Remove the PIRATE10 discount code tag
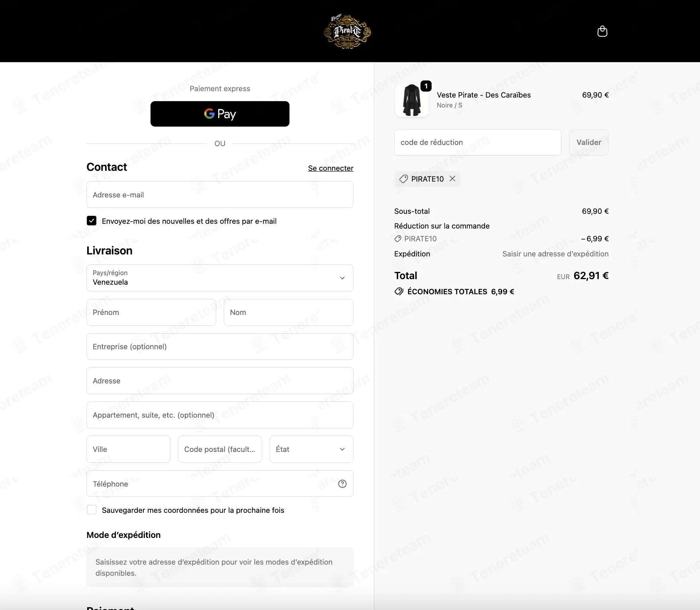The image size is (700, 610). [x=452, y=179]
